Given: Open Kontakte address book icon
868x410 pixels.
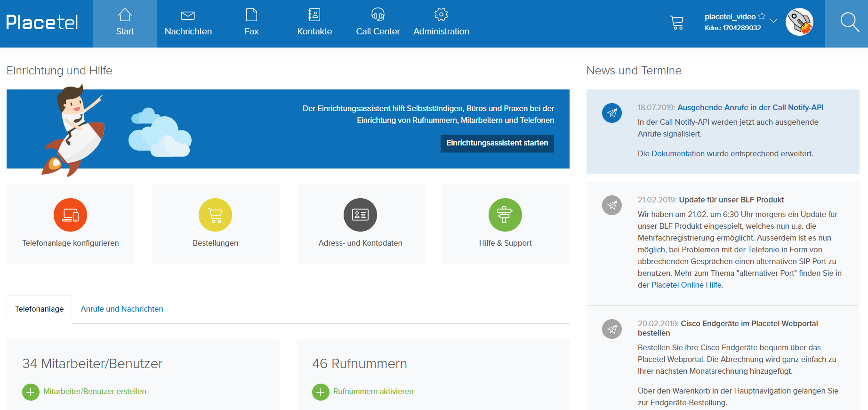Looking at the screenshot, I should 314,15.
